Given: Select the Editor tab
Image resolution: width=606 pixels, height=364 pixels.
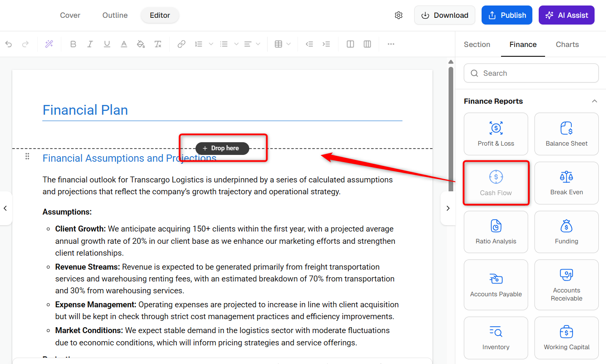Looking at the screenshot, I should click(160, 15).
